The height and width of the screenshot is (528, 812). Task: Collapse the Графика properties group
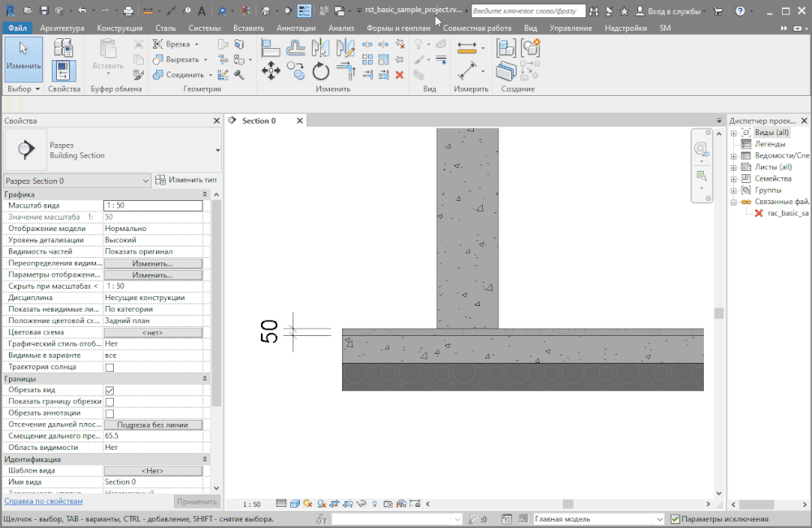205,194
